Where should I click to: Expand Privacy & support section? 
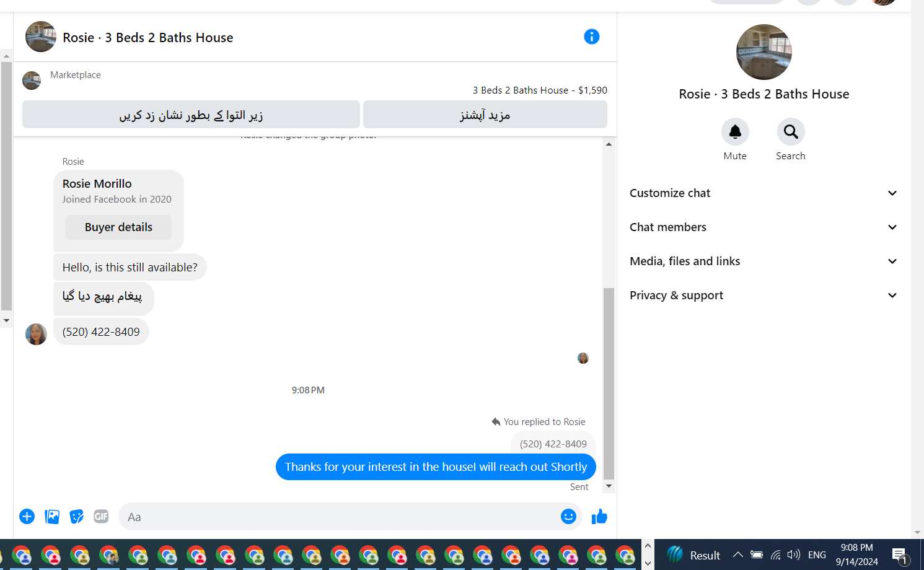coord(763,296)
